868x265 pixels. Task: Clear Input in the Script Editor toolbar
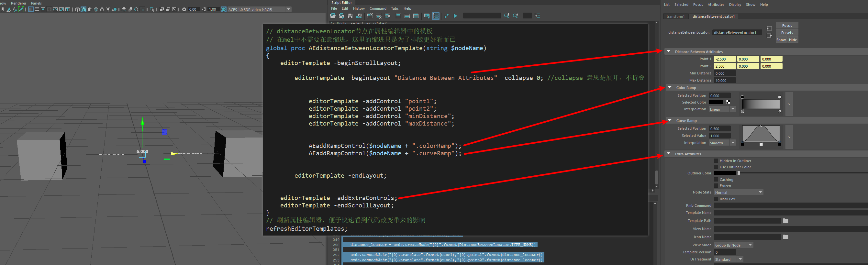coord(379,16)
